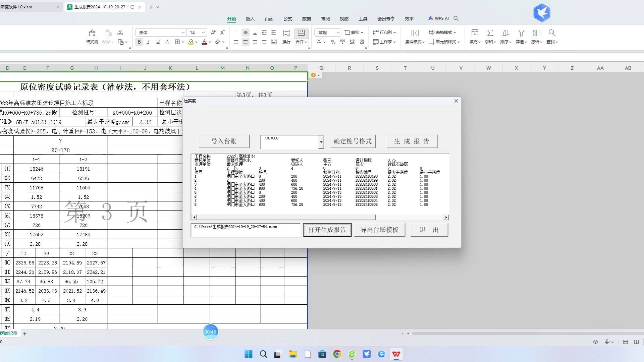Image resolution: width=644 pixels, height=362 pixels.
Task: Open the 公式 ribbon tab
Action: (288, 19)
